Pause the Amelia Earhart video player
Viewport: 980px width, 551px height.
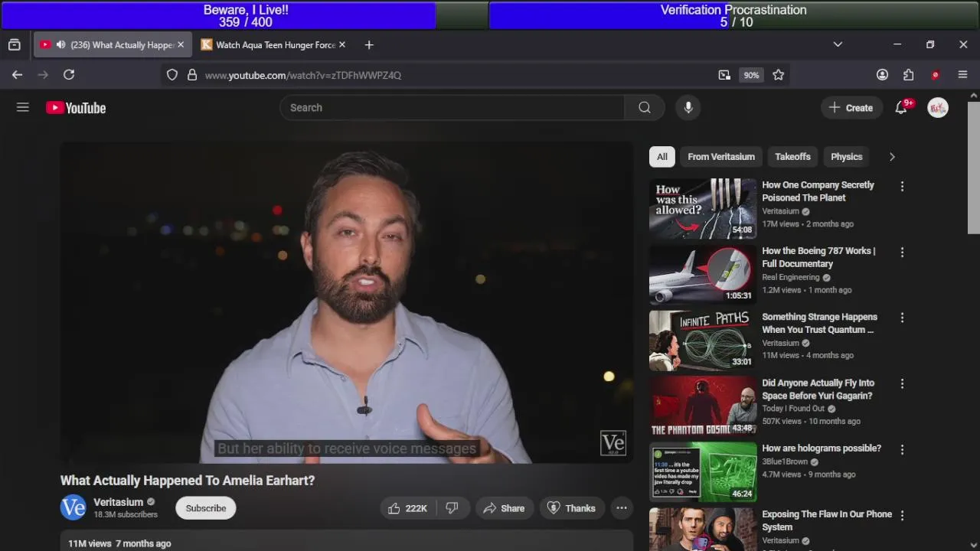point(347,302)
